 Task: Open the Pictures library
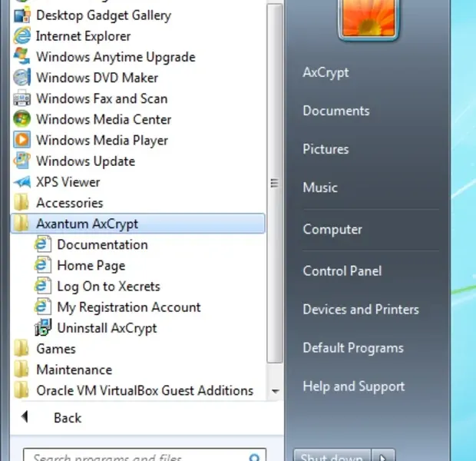click(x=326, y=149)
